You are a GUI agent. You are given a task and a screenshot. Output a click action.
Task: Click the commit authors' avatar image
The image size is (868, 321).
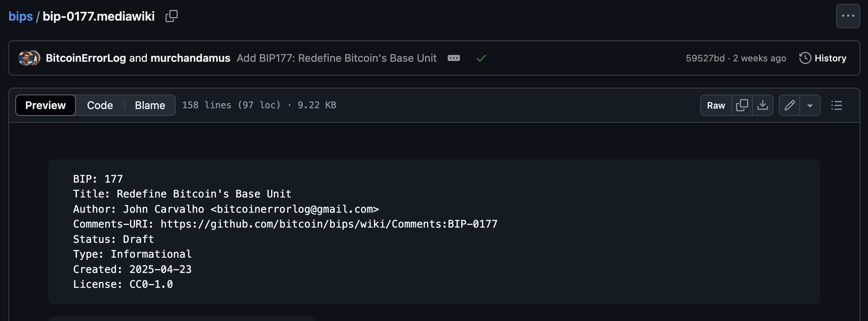(x=29, y=58)
